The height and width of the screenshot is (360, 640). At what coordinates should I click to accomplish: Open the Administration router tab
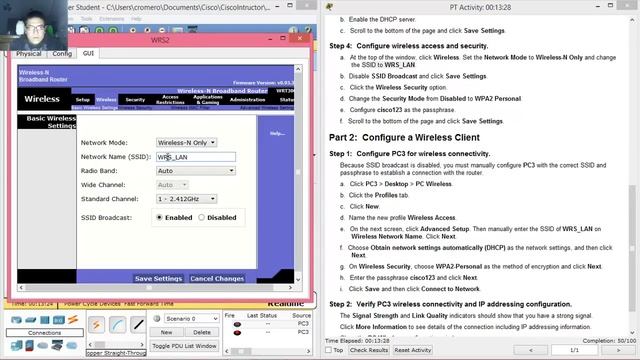(x=247, y=100)
